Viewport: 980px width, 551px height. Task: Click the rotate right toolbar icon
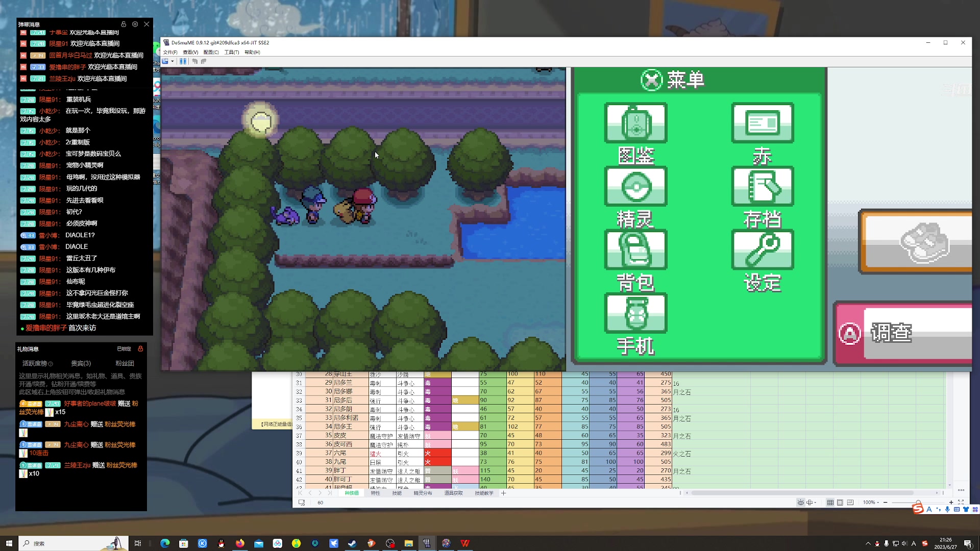coord(204,61)
